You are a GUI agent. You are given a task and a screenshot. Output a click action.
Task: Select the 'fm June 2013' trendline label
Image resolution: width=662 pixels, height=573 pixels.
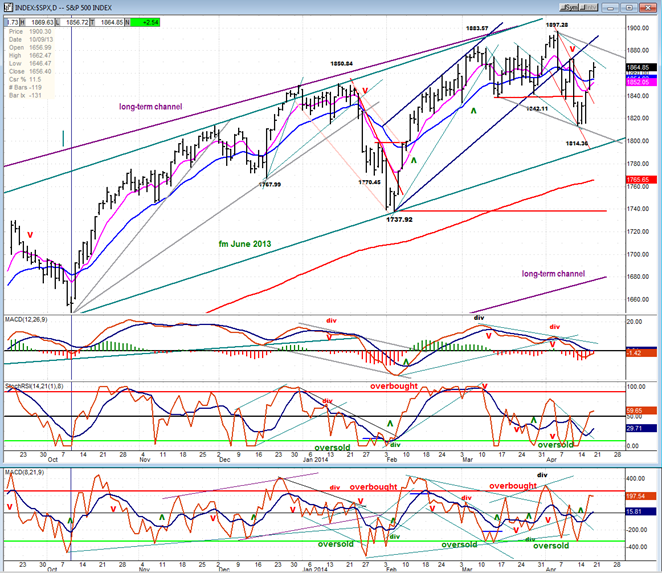[x=245, y=244]
